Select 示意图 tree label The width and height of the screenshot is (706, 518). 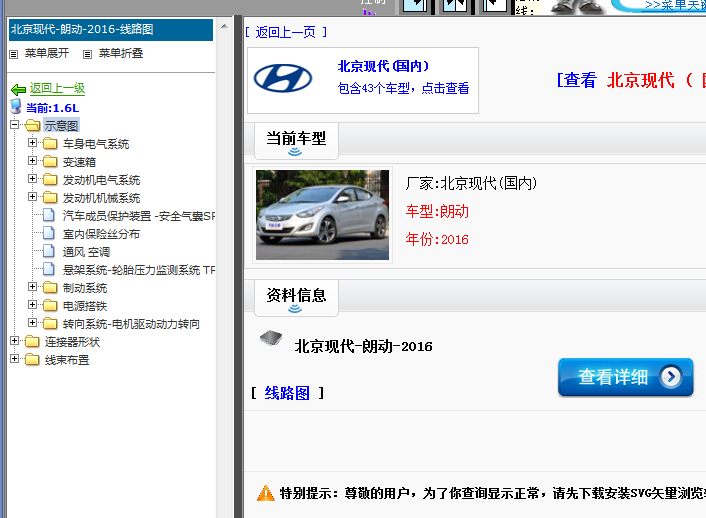point(61,126)
